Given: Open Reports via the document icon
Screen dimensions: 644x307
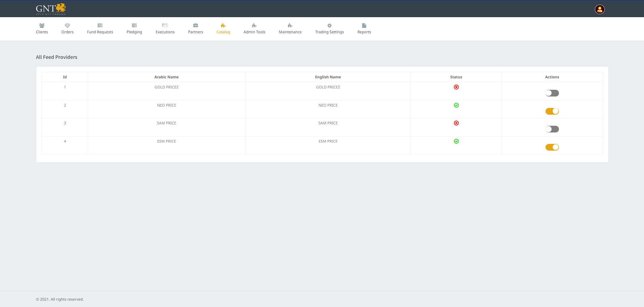Looking at the screenshot, I should [364, 26].
